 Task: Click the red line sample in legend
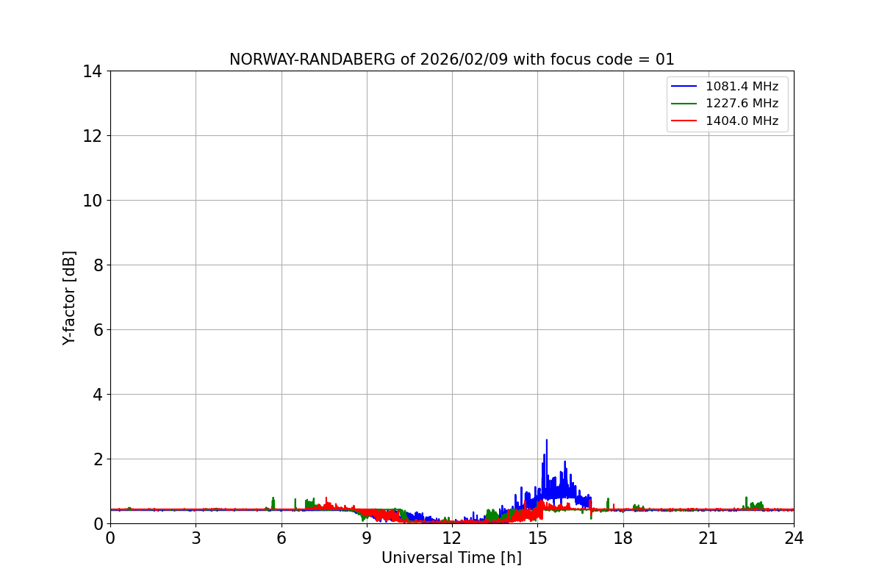coord(685,122)
